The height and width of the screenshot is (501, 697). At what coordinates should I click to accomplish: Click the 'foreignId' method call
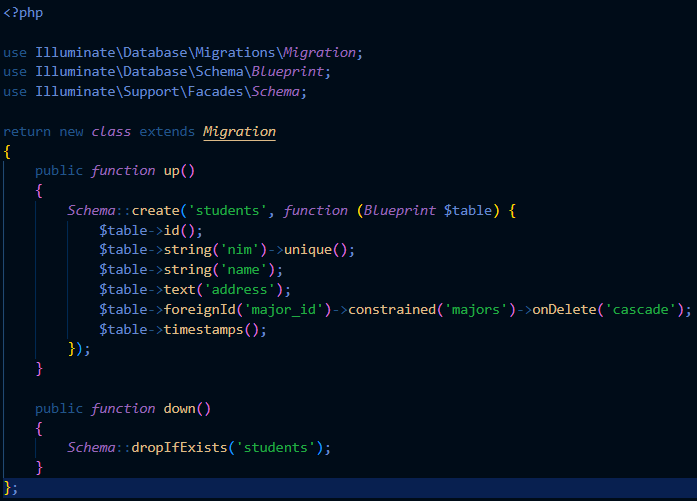pyautogui.click(x=200, y=309)
